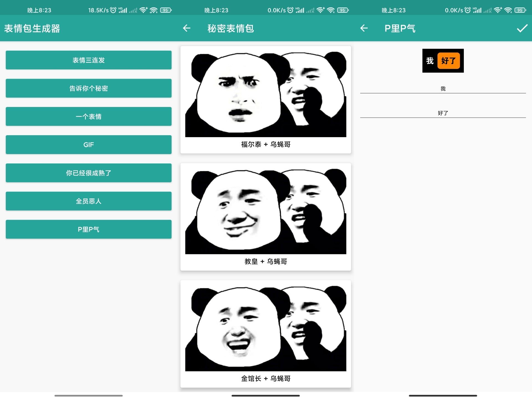Confirm with the checkmark icon
The image size is (532, 399).
[x=522, y=28]
